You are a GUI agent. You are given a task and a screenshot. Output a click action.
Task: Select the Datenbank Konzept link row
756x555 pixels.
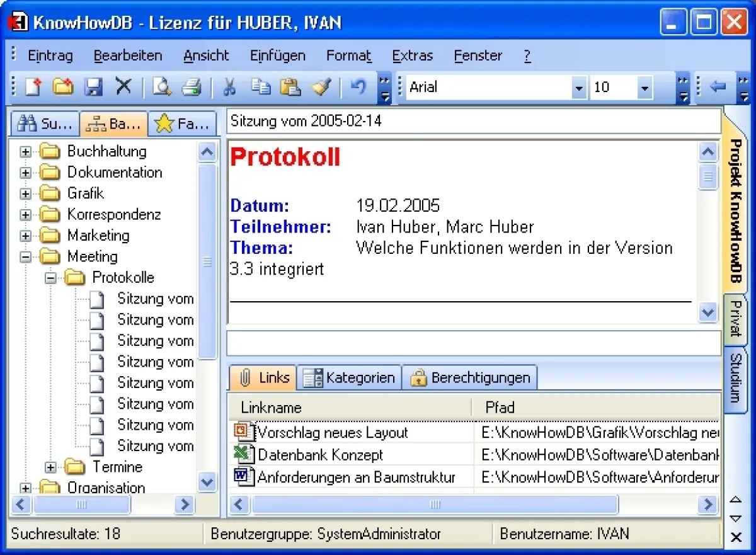pyautogui.click(x=320, y=455)
